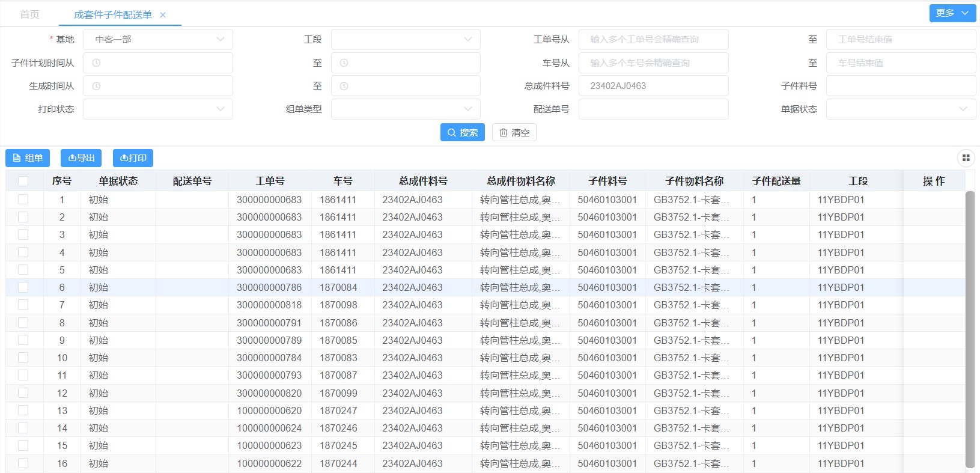Check the checkbox for row 12
Image resolution: width=980 pixels, height=473 pixels.
pyautogui.click(x=23, y=393)
